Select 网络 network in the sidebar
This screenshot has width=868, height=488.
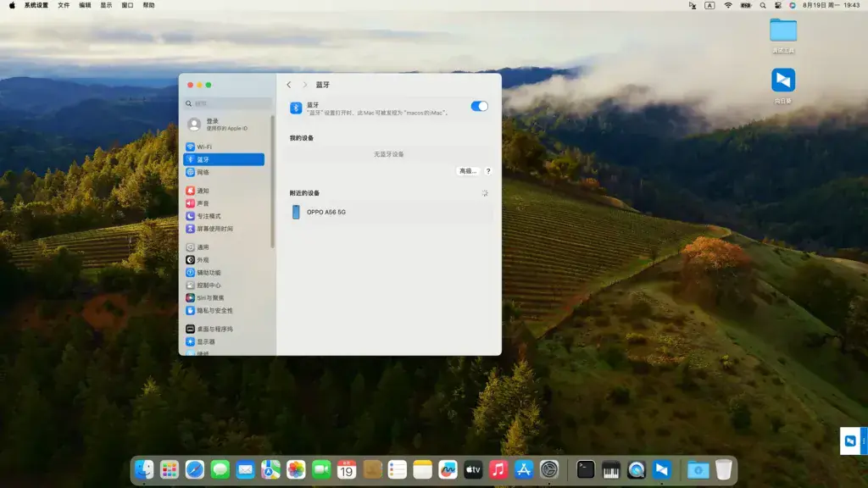pos(224,172)
